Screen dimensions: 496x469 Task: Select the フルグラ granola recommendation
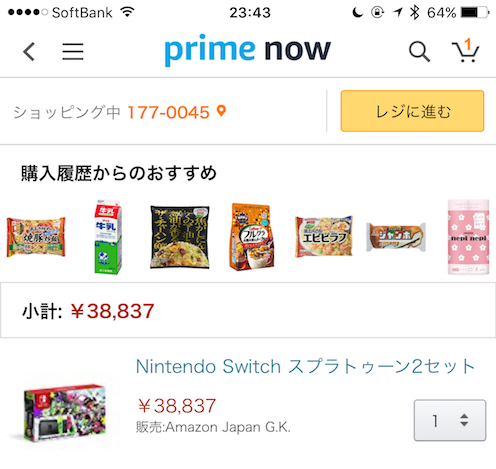click(252, 237)
